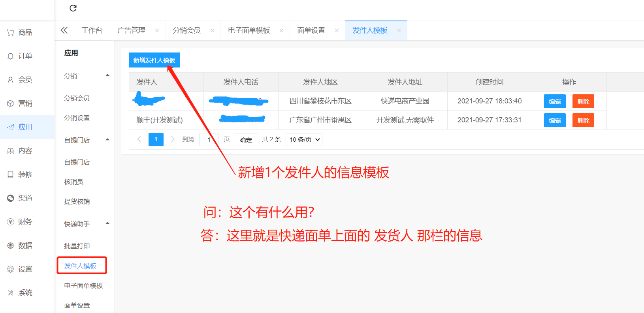644x313 pixels.
Task: Open 设置 via gear icon
Action: (x=11, y=269)
